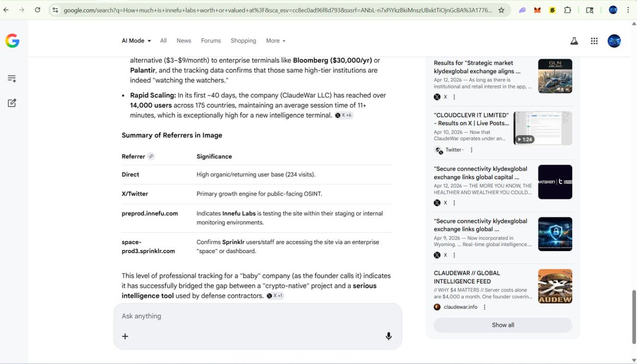Viewport: 637px width, 364px height.
Task: Click the page vertical scrollbar thumb
Action: coord(633,317)
